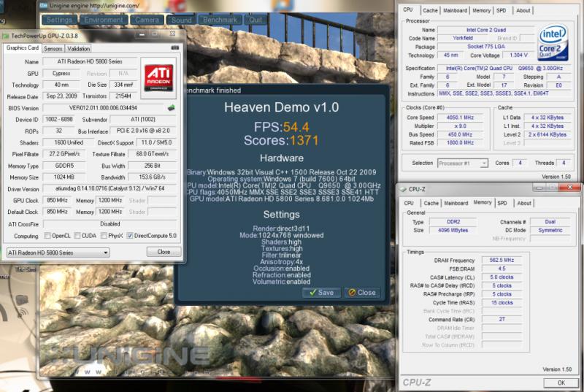Select the Cache tab in lower CPU-Z window

click(431, 203)
